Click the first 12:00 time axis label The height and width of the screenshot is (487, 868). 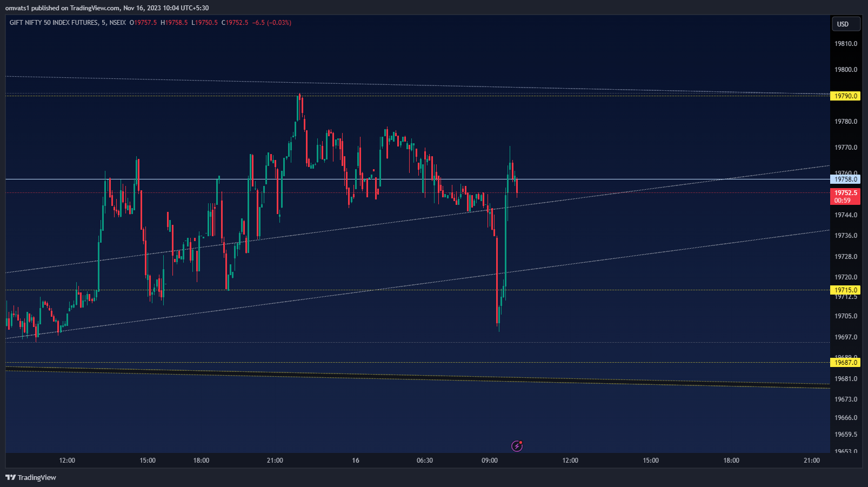tap(67, 461)
